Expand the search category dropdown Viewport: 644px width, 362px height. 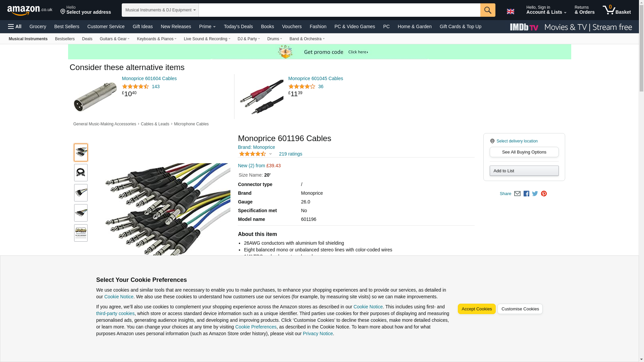(x=160, y=10)
